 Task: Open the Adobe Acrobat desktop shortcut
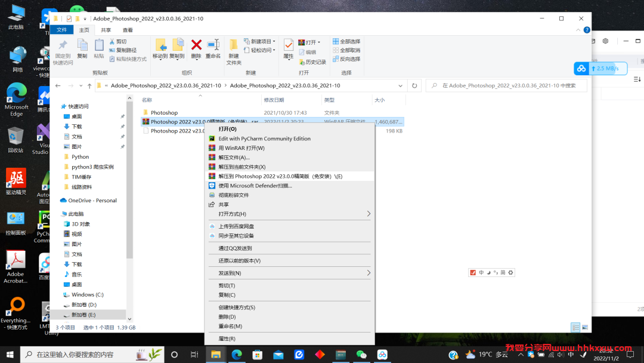coord(16,266)
